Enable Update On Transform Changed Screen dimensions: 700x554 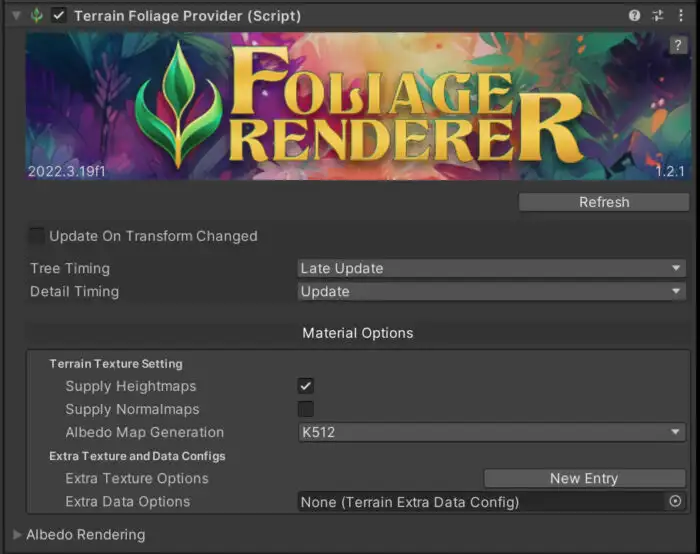37,236
